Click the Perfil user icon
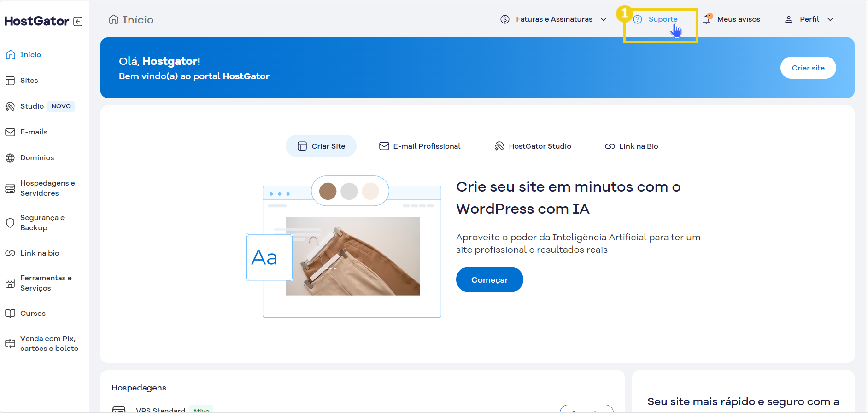The width and height of the screenshot is (868, 413). 789,19
